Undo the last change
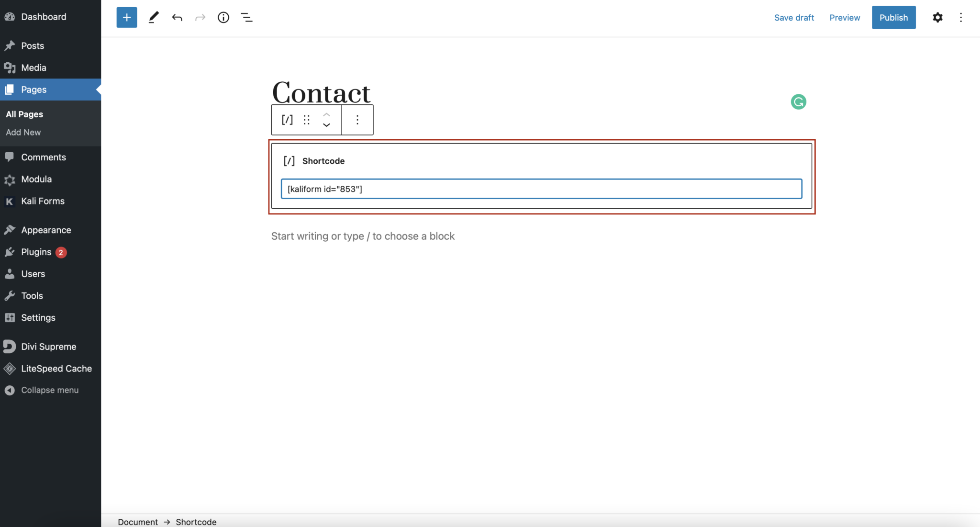 tap(177, 17)
